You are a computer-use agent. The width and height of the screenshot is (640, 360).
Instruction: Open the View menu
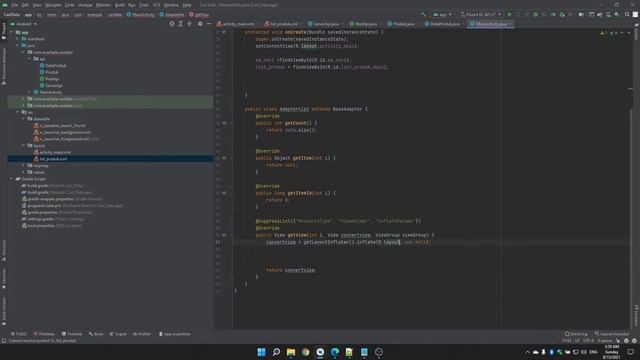coord(37,5)
